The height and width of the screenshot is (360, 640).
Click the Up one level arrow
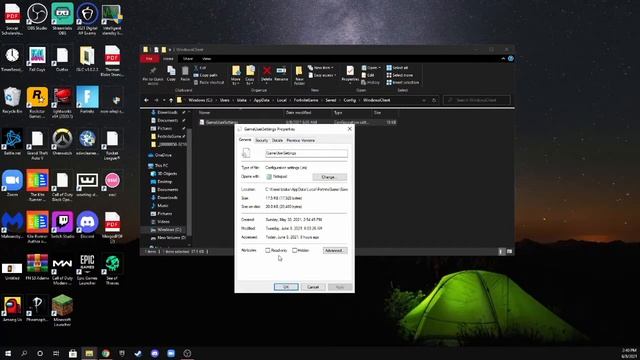point(171,100)
